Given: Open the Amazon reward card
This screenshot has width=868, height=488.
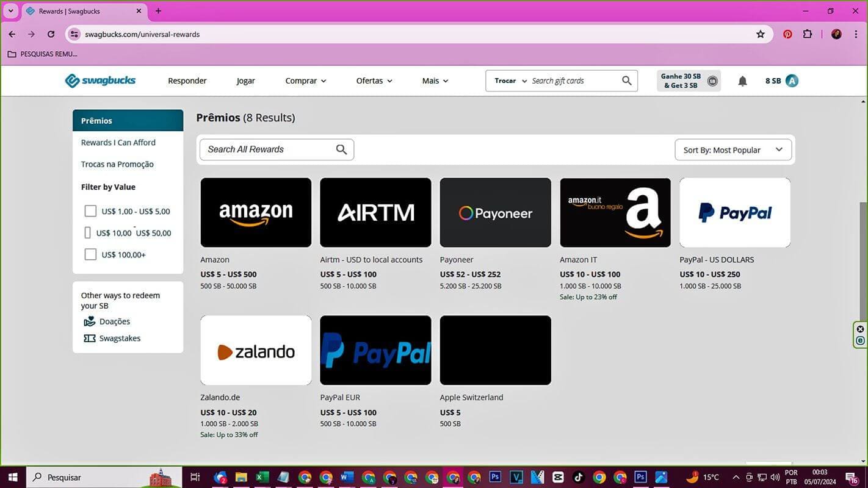Looking at the screenshot, I should [256, 212].
